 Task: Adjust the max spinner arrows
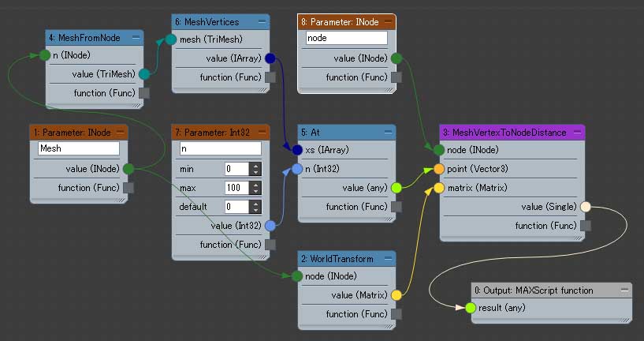(x=255, y=188)
